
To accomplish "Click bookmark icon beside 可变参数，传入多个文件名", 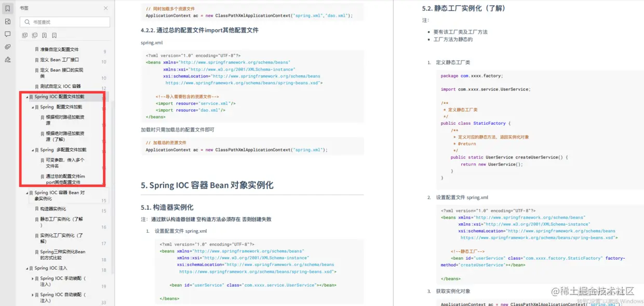I will 42,160.
